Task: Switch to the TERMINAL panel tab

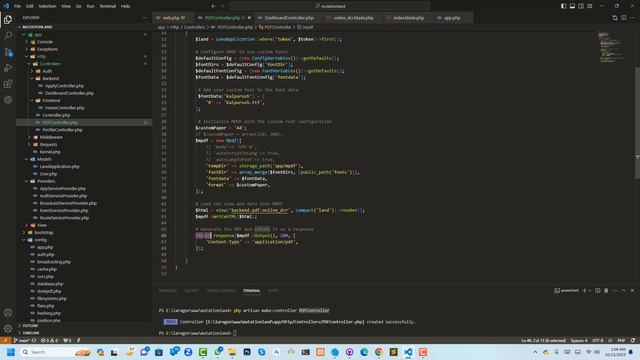Action: coord(251,291)
